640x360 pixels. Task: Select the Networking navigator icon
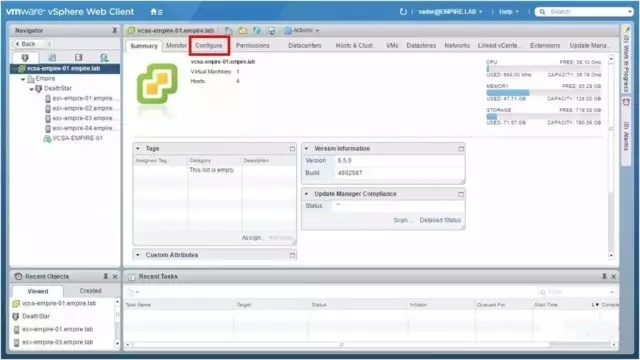pyautogui.click(x=104, y=58)
